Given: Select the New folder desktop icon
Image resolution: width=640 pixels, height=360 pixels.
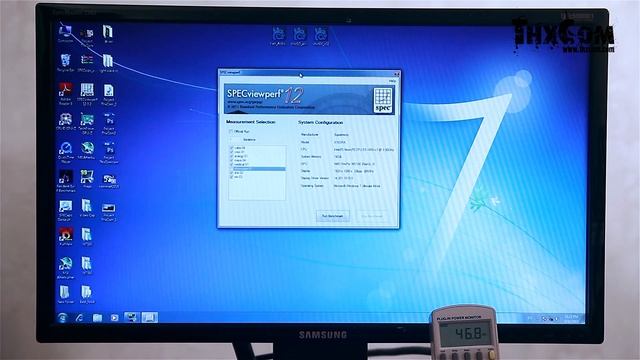Looking at the screenshot, I should click(x=65, y=294).
